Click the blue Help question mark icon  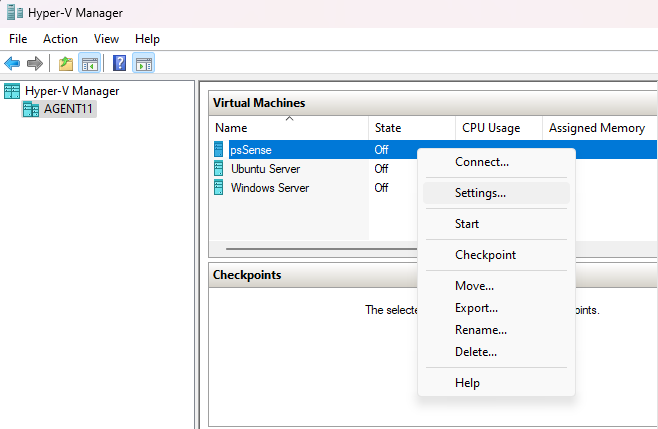[x=119, y=64]
